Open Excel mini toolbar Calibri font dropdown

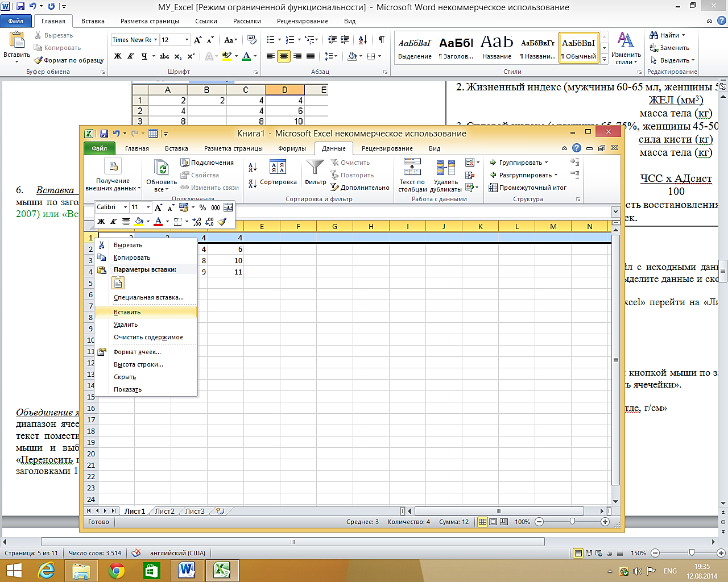click(x=125, y=207)
